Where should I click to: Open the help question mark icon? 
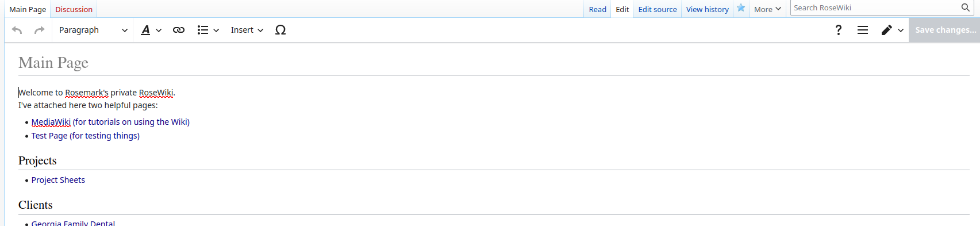pyautogui.click(x=839, y=30)
